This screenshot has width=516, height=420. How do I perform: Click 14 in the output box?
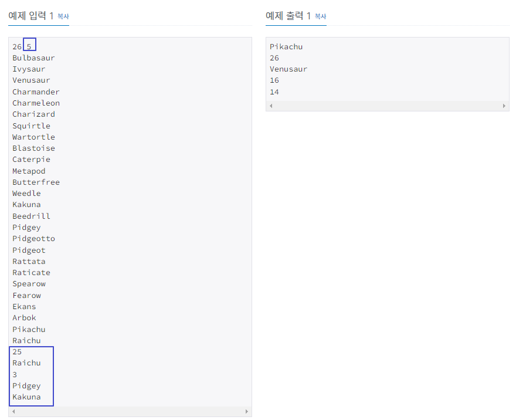pos(274,92)
